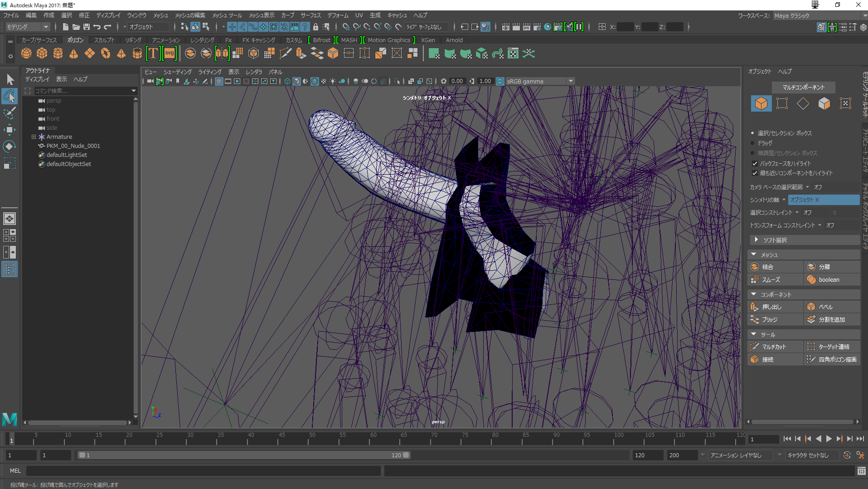Toggle 最も近いコンポーネントをハイライト checkbox
The width and height of the screenshot is (868, 489).
point(755,173)
